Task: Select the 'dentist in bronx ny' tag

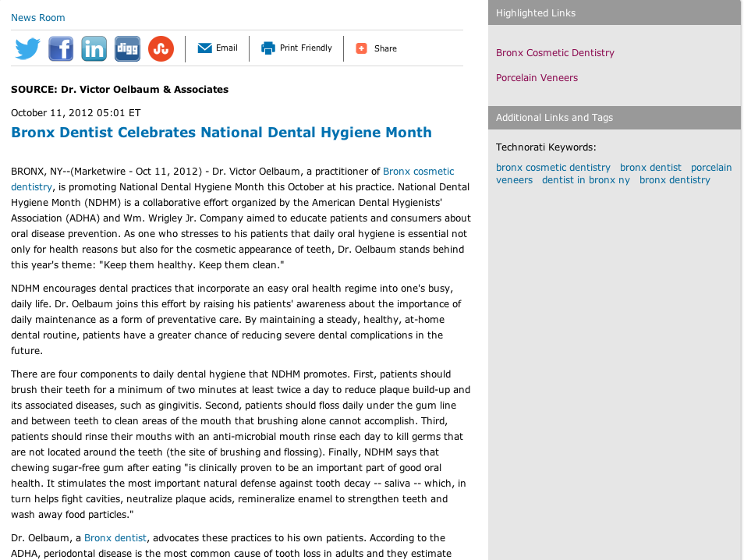Action: tap(586, 180)
